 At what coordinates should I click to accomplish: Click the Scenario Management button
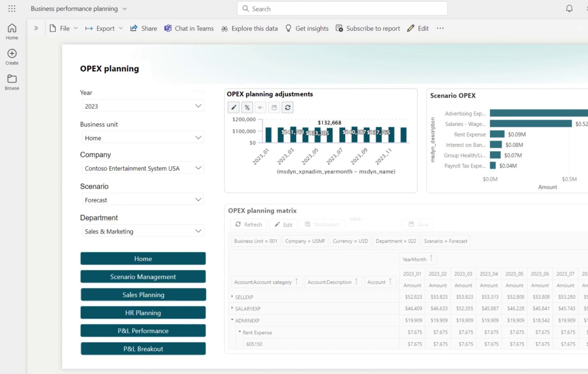(x=143, y=277)
